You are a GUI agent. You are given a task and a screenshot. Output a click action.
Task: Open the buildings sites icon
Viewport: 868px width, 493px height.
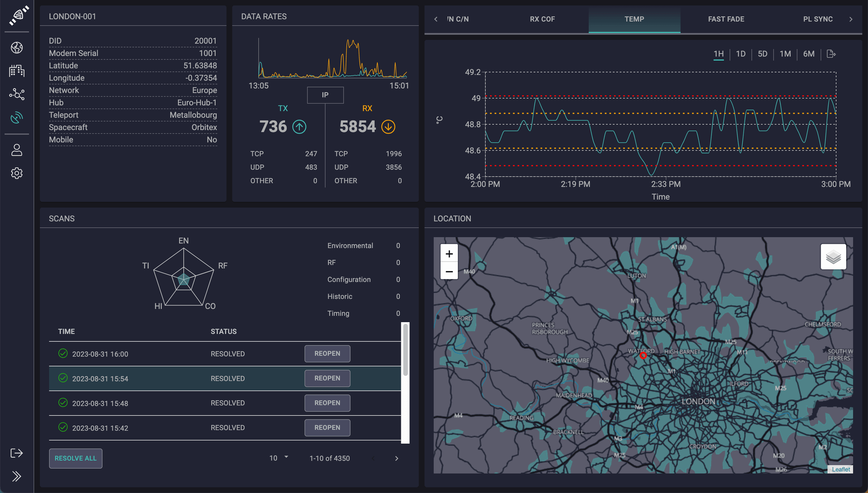point(17,71)
